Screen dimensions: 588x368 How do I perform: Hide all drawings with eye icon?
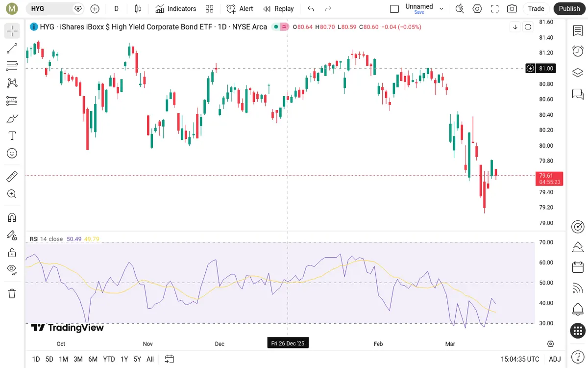coord(12,270)
